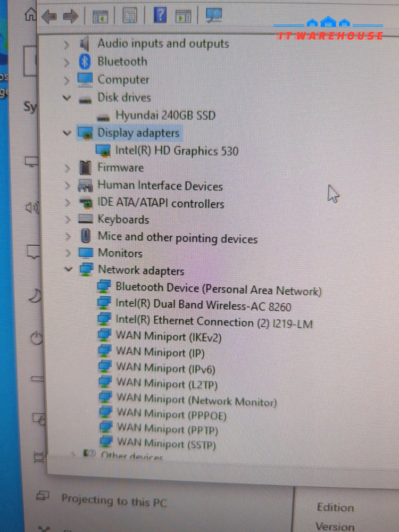Viewport: 399px width, 532px height.
Task: Select Intel(R) Dual Band Wireless-AC 8260
Action: (203, 305)
